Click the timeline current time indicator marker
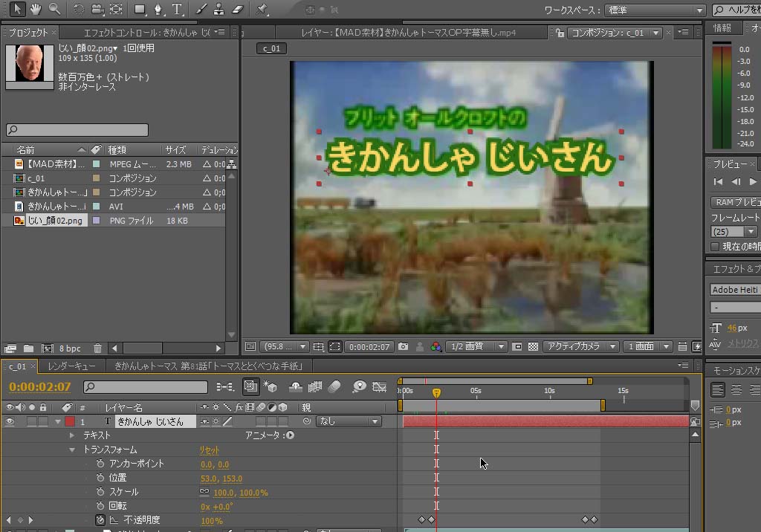The image size is (761, 532). click(436, 392)
